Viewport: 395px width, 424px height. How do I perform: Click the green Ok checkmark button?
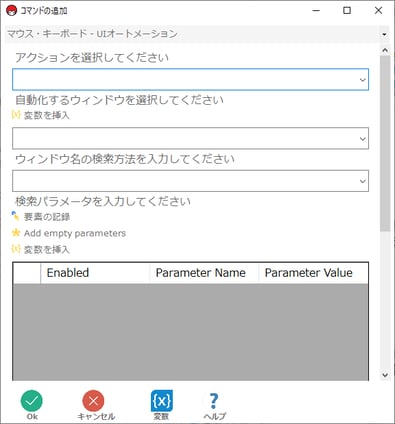point(32,405)
